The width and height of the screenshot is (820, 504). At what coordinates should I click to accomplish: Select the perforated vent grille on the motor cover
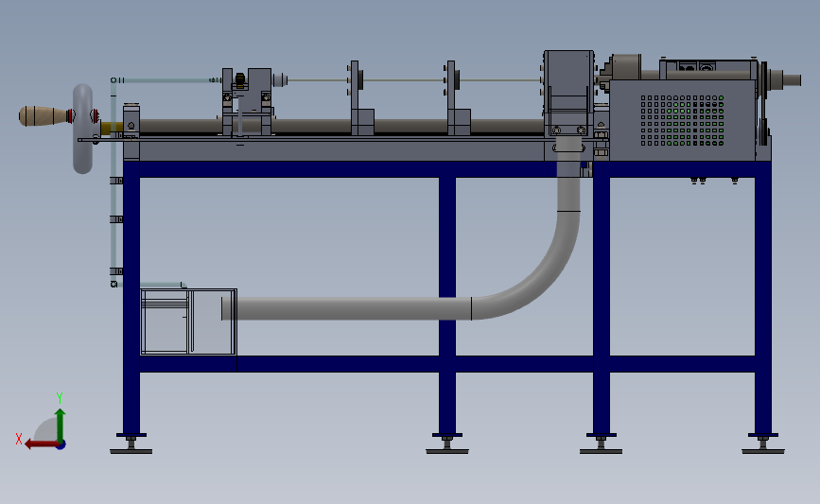coord(683,120)
